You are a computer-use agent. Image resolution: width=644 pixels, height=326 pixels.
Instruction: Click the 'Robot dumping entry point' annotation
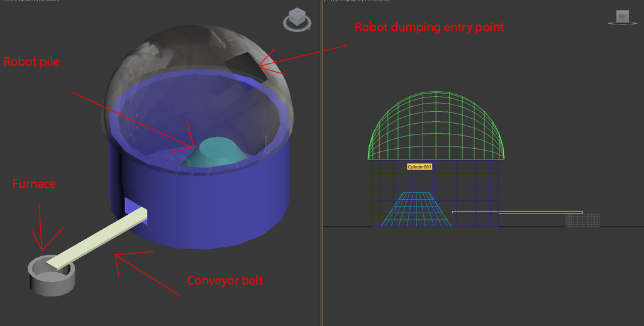coord(429,27)
